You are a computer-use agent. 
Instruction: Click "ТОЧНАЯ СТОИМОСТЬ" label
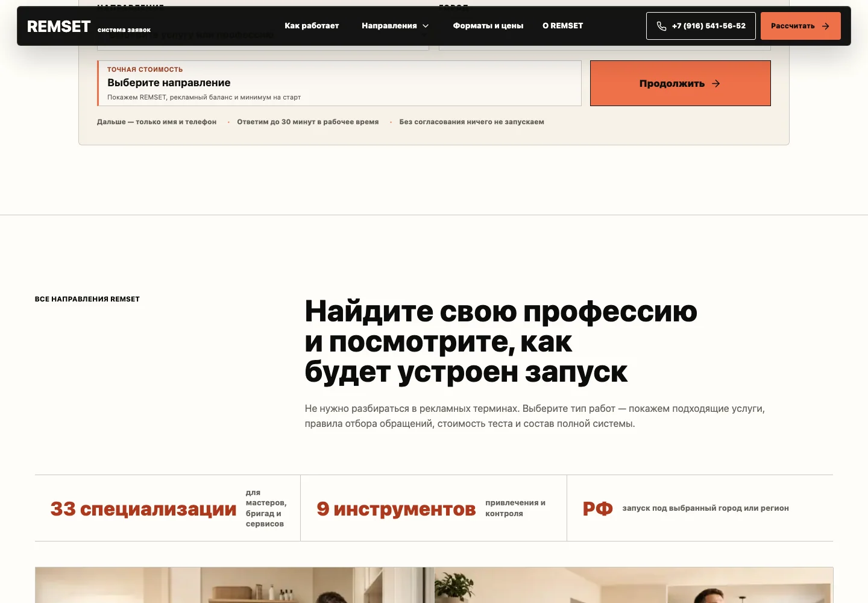point(145,69)
